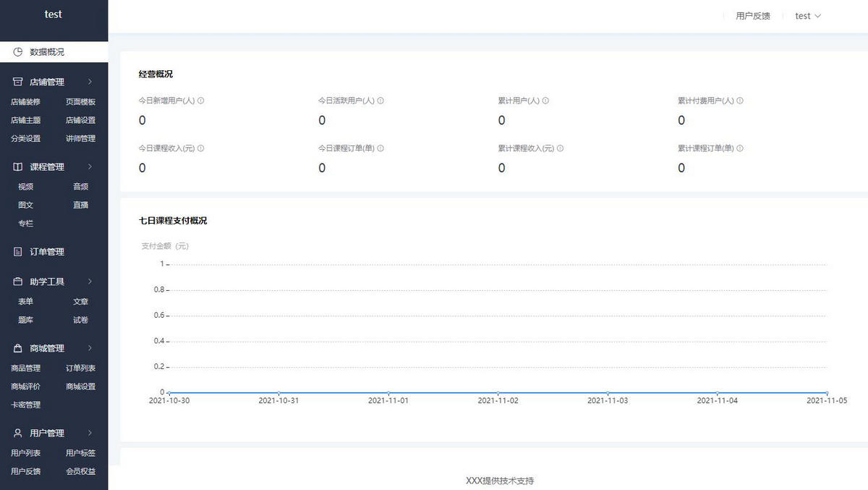
Task: Expand the 店铺管理 chevron arrow
Action: (x=90, y=83)
